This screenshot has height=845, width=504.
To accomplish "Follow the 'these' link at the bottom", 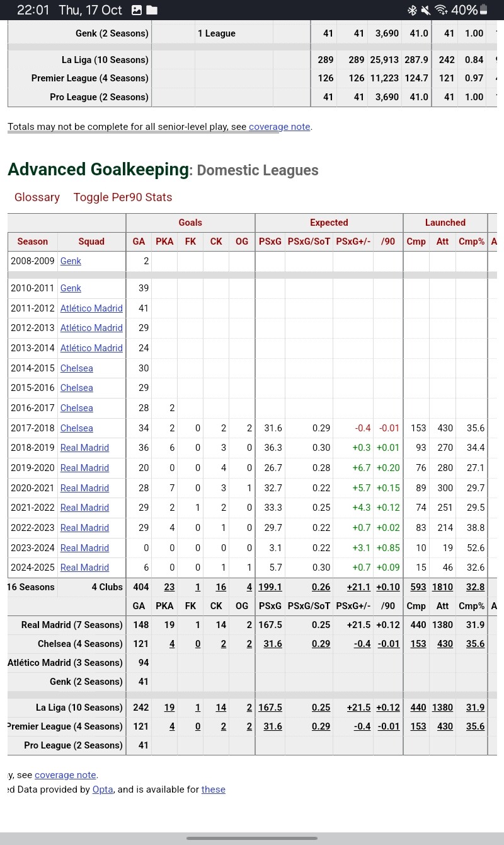I will [214, 790].
